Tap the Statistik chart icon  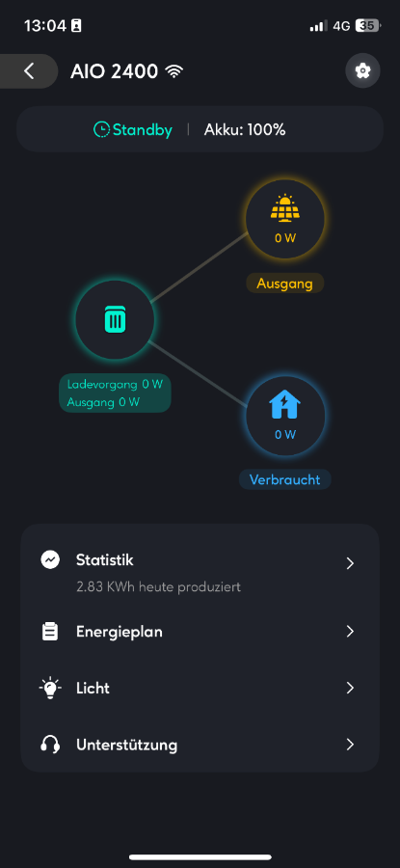pos(50,560)
